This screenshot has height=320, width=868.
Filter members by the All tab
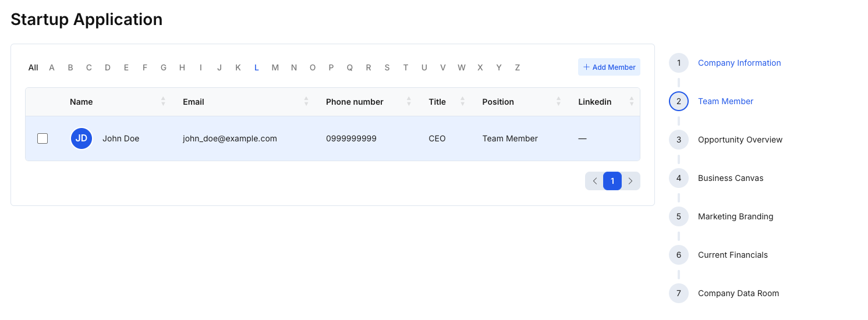point(33,67)
